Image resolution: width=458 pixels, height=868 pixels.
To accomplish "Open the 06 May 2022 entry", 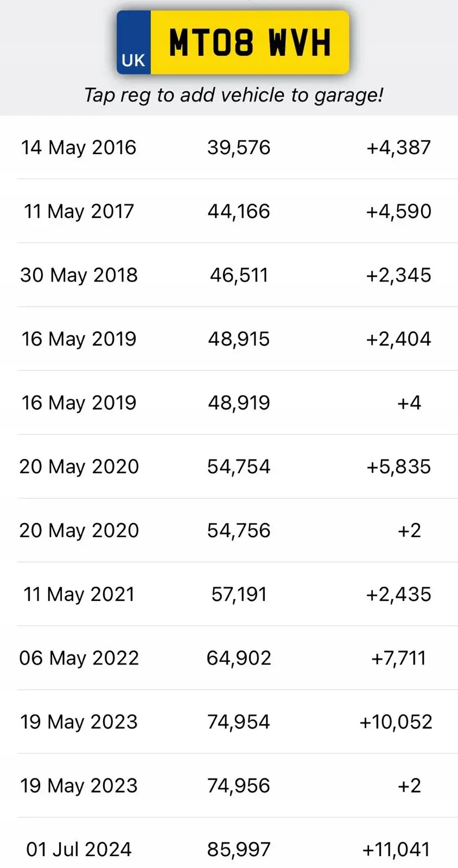I will pos(79,658).
